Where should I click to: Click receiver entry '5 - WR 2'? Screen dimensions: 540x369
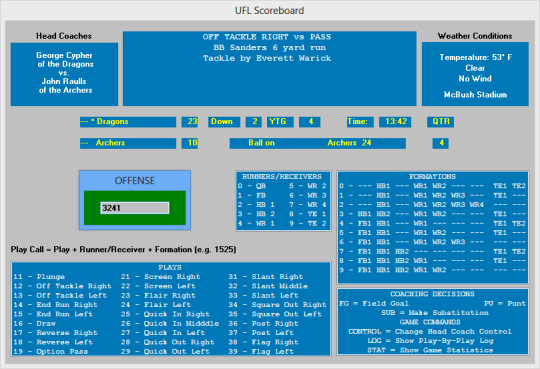[x=308, y=186]
